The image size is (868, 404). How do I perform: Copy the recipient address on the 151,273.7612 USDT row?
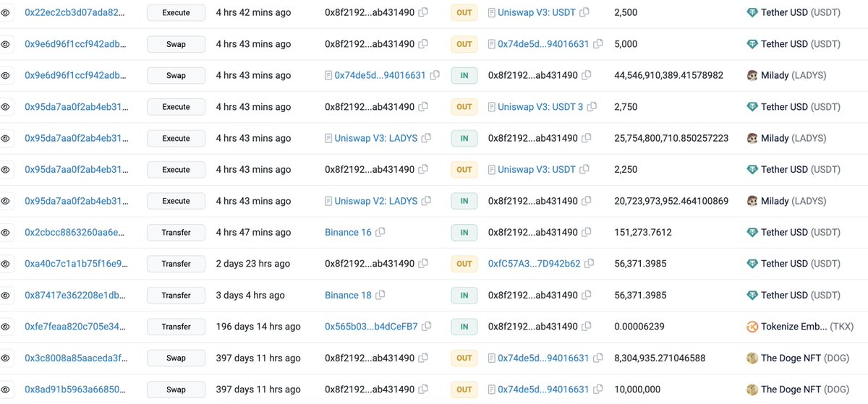tap(587, 232)
